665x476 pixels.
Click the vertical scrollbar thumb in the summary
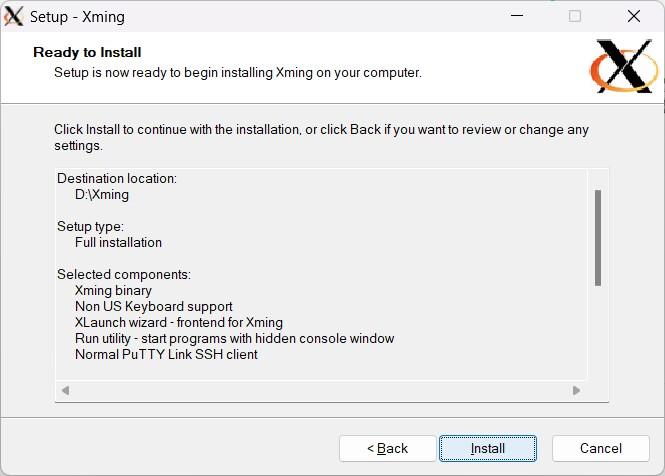click(x=598, y=237)
